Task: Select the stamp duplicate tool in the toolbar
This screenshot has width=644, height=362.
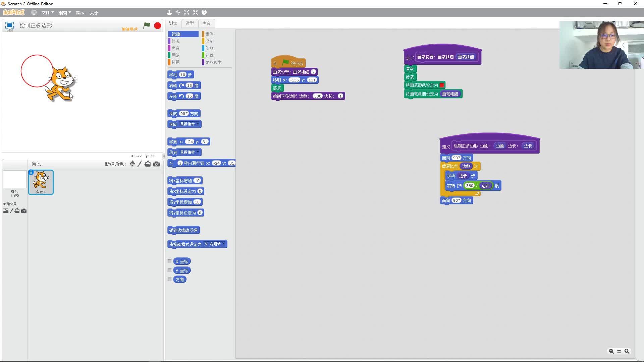Action: coord(169,12)
